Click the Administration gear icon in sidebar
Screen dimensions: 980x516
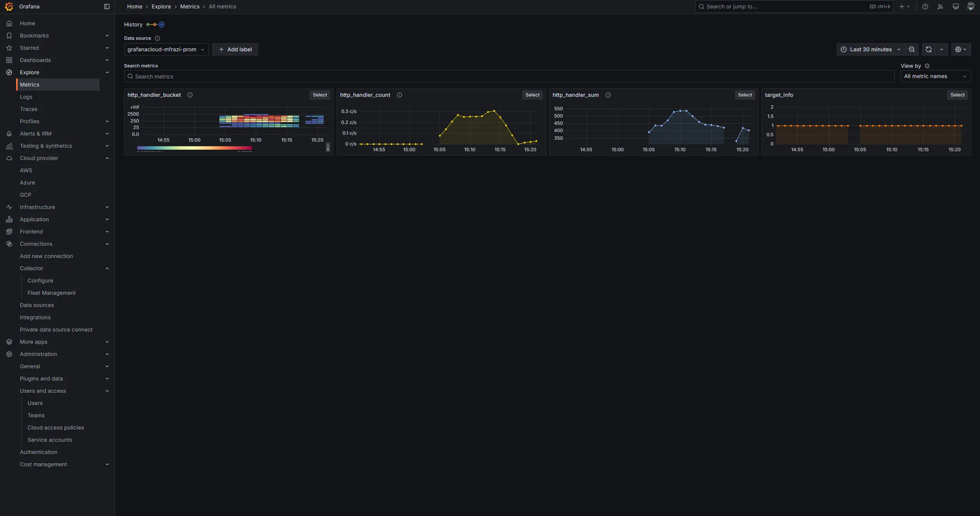click(9, 354)
